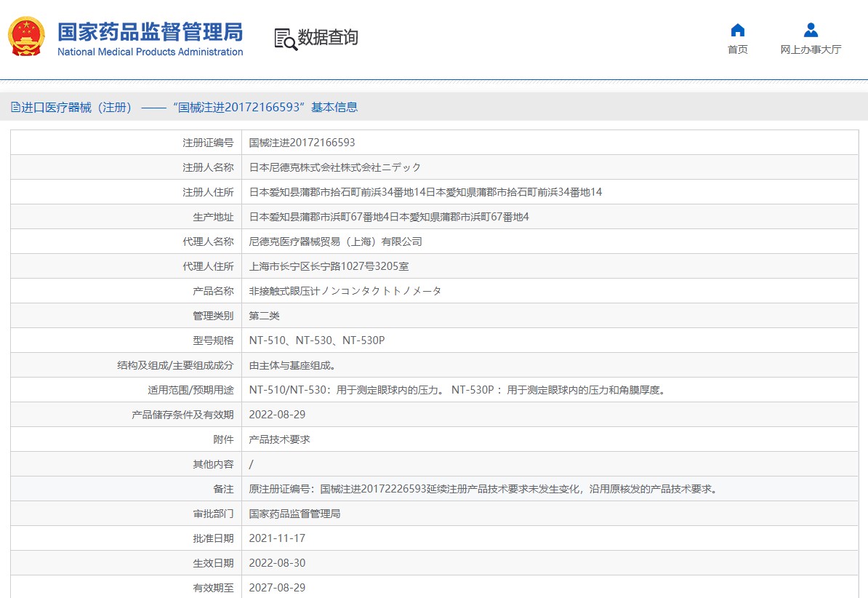This screenshot has width=868, height=598.
Task: Click the 批准日期 label cell
Action: [126, 538]
